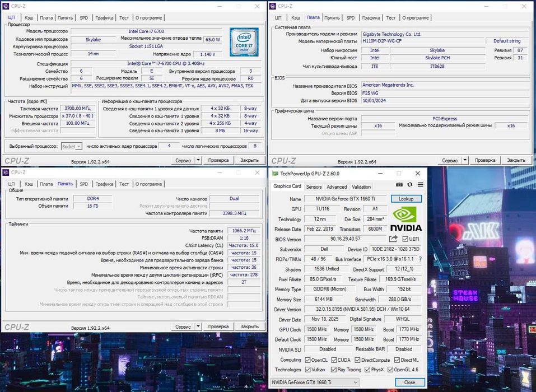
Task: Open SPD tab in the CPU window
Action: pyautogui.click(x=84, y=18)
